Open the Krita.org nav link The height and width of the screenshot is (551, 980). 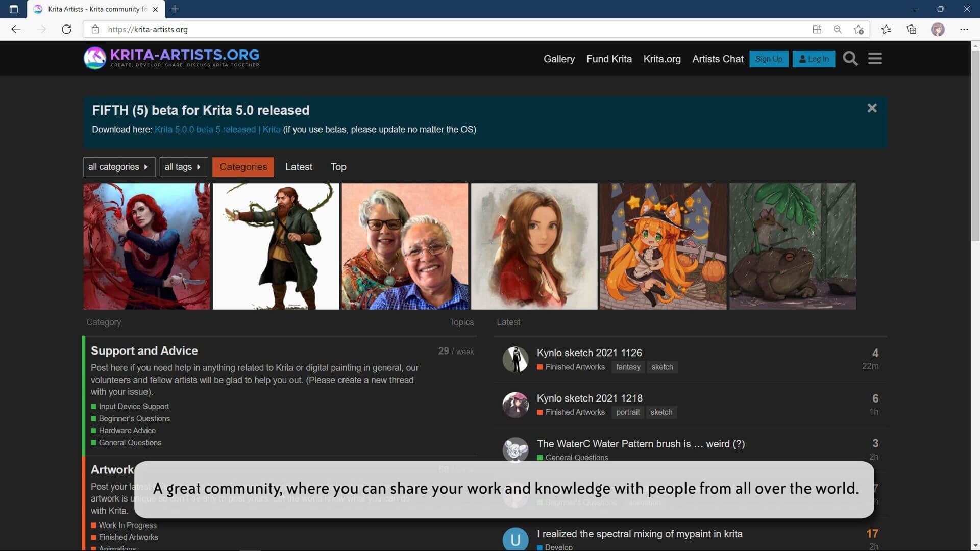tap(662, 59)
